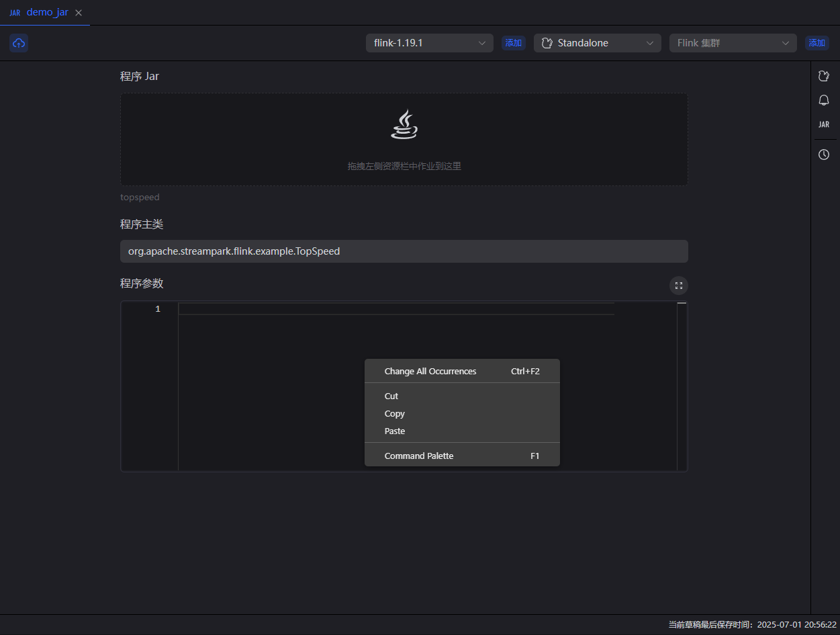This screenshot has width=840, height=635.
Task: Click the program main class input field
Action: tap(404, 251)
